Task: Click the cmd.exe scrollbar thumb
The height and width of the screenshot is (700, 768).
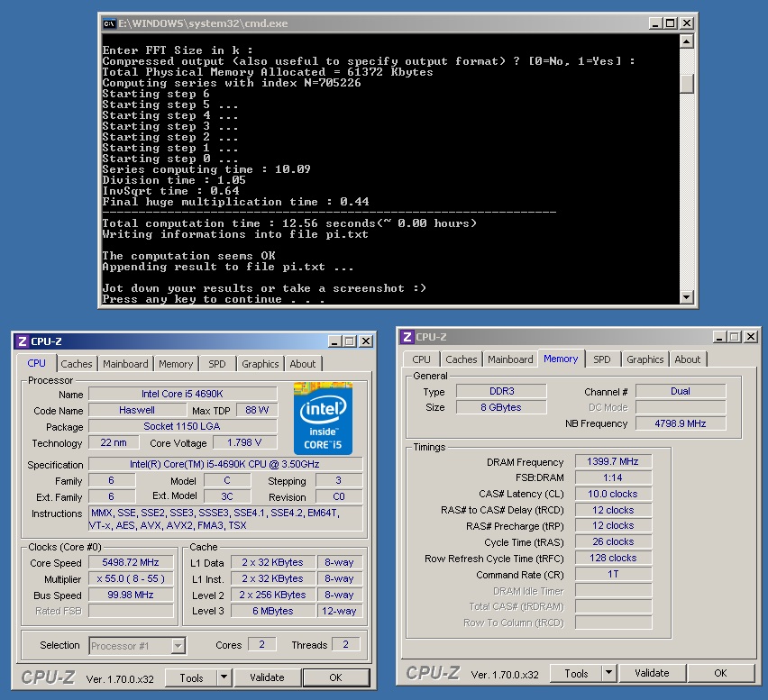Action: pyautogui.click(x=687, y=83)
